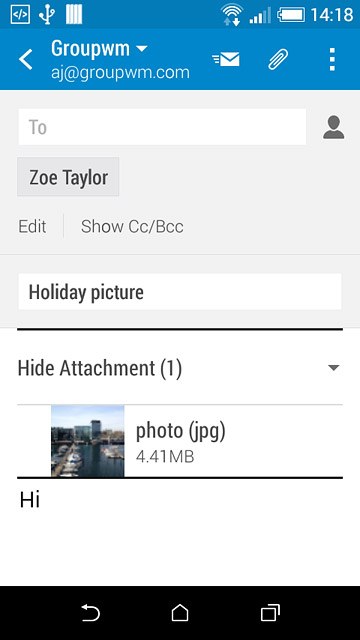
Task: Edit the Holiday picture subject field
Action: pos(180,292)
